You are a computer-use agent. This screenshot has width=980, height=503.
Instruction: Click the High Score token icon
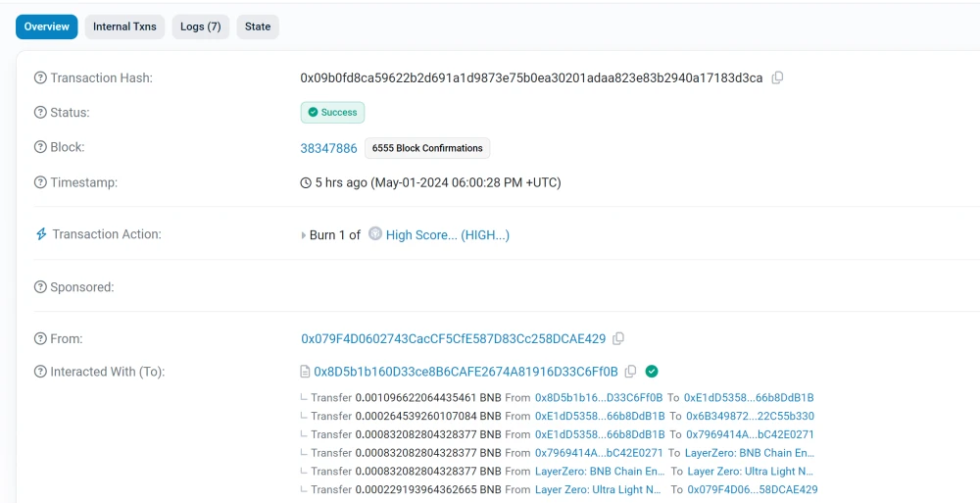375,234
